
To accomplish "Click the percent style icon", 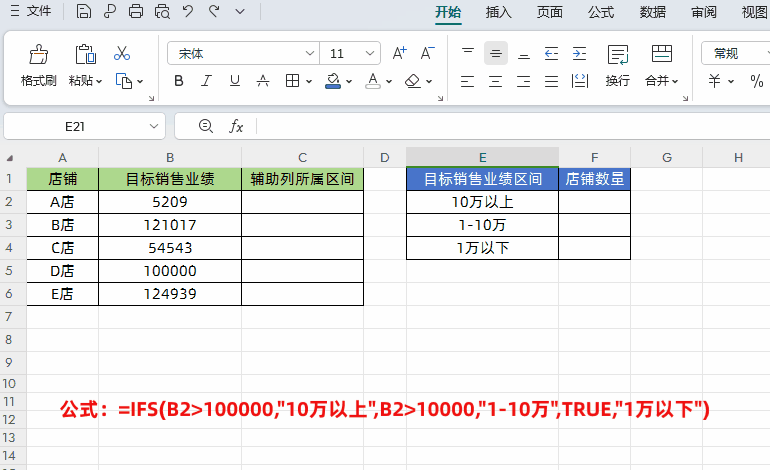I will (757, 81).
